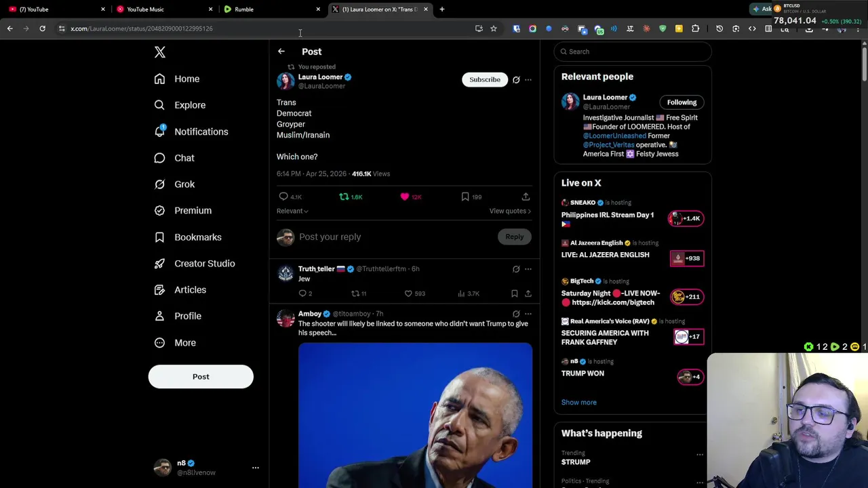Click Following button for Laura Loomer

tap(682, 102)
